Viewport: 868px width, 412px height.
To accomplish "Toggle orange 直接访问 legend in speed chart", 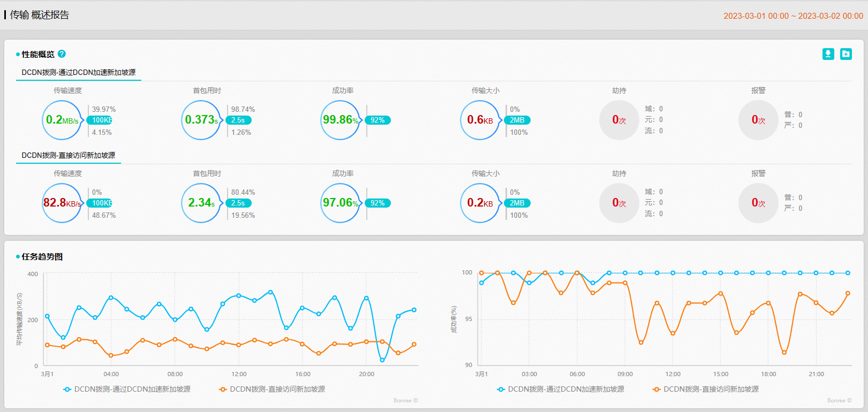I will coord(272,389).
